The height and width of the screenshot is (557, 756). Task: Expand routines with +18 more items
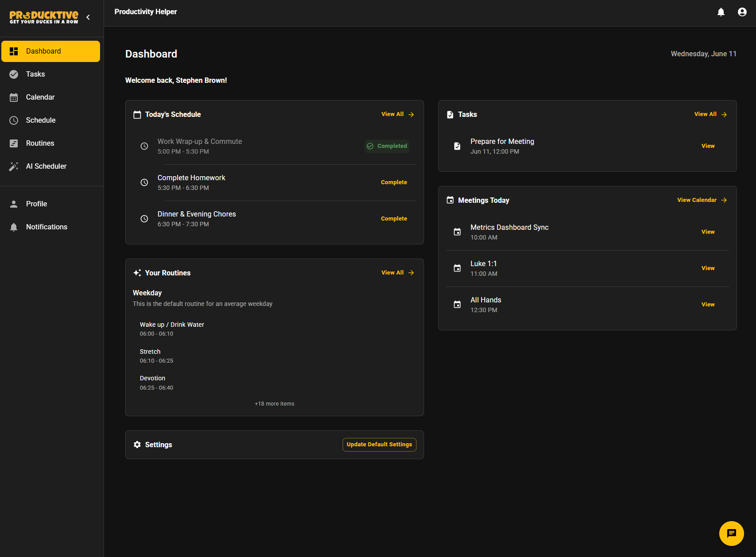(x=274, y=403)
